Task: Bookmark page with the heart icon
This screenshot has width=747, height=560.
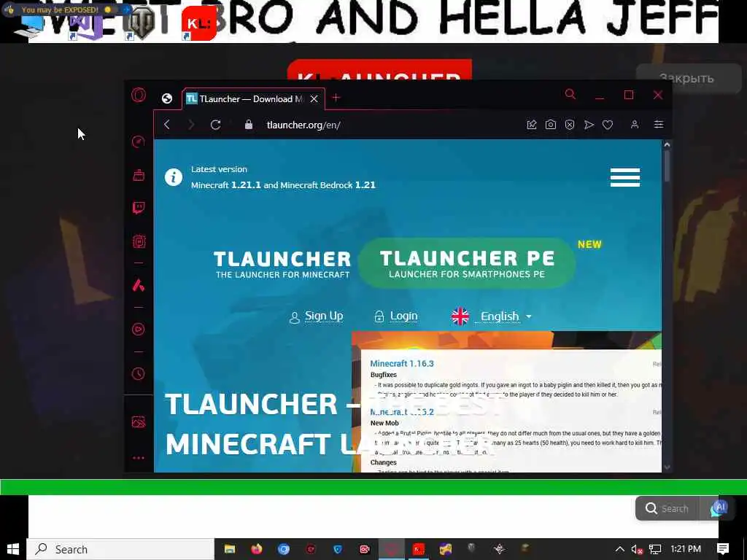Action: [x=608, y=125]
